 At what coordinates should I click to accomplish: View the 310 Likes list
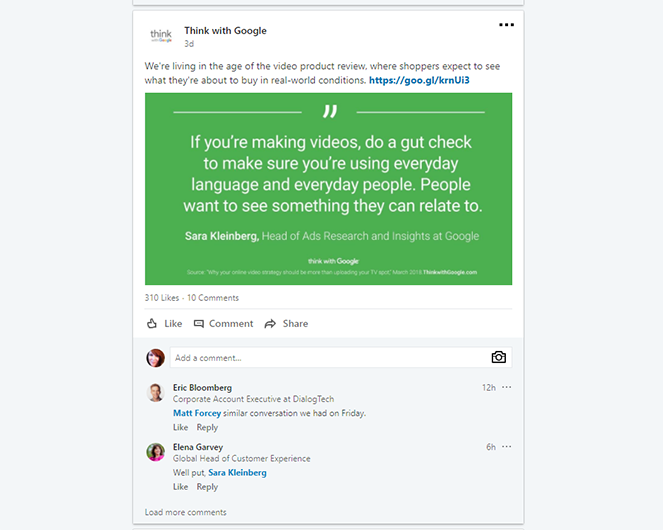click(162, 298)
